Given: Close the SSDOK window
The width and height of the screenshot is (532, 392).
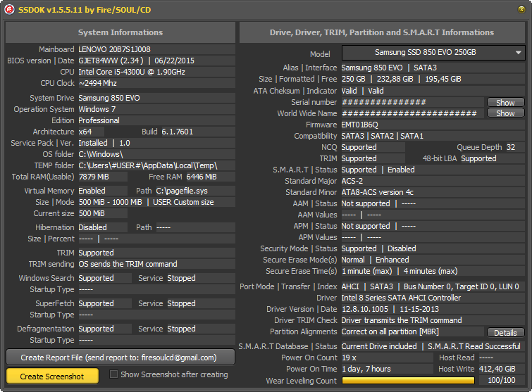Looking at the screenshot, I should pos(521,9).
